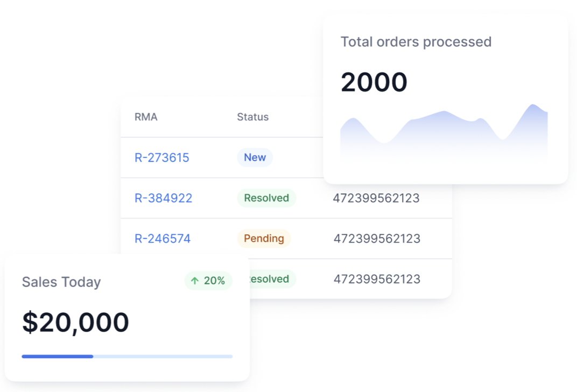Select tracking number in bottom table row
The width and height of the screenshot is (577, 392).
pos(377,279)
